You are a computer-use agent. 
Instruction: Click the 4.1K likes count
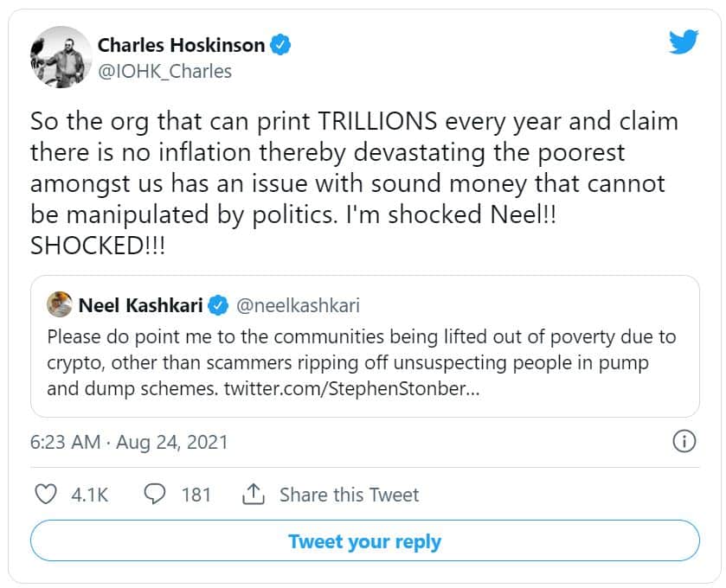click(x=89, y=495)
